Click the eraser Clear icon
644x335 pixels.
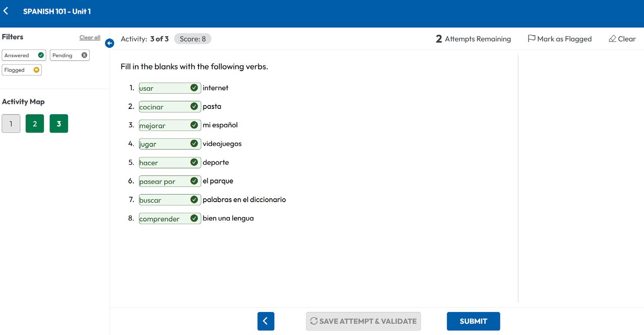(612, 39)
